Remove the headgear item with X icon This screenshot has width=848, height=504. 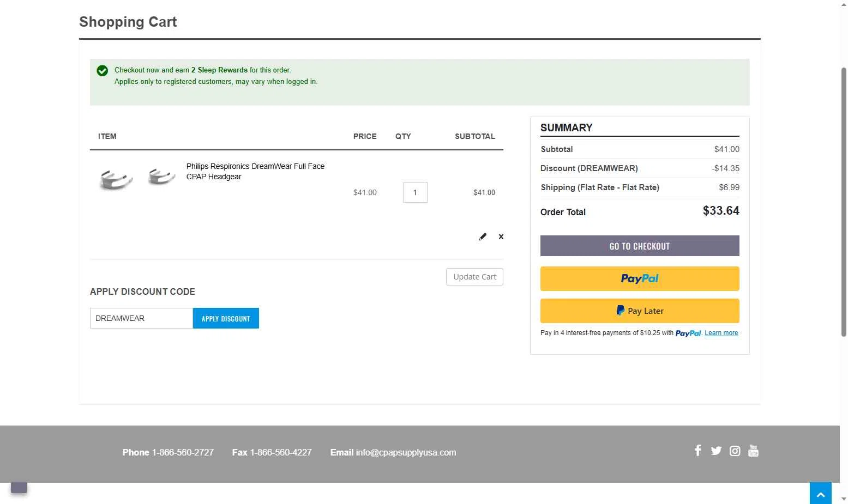pyautogui.click(x=501, y=236)
